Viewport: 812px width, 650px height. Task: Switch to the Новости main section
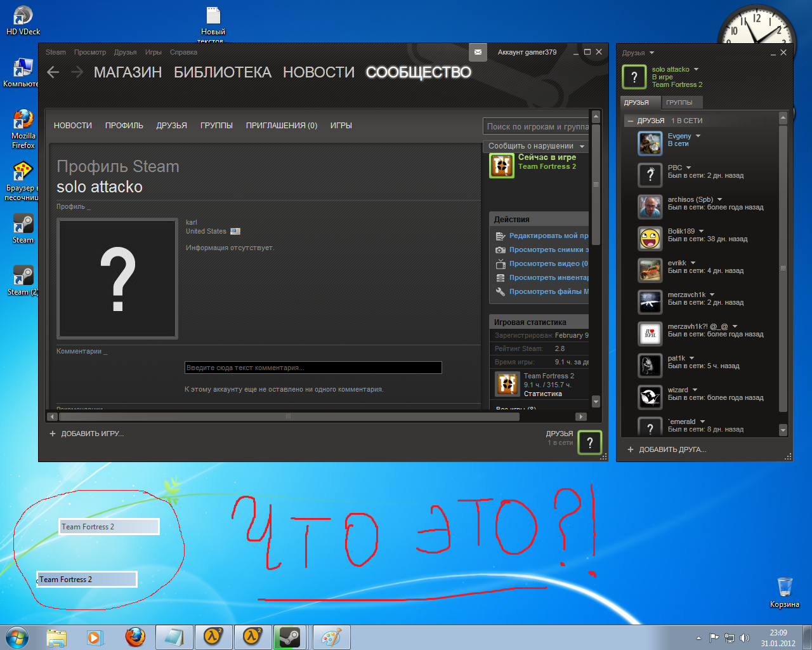(x=318, y=72)
